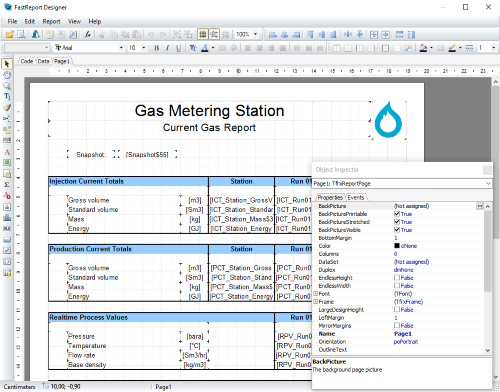The width and height of the screenshot is (500, 392).
Task: Toggle BackPicturePrintable checkbox
Action: point(397,214)
